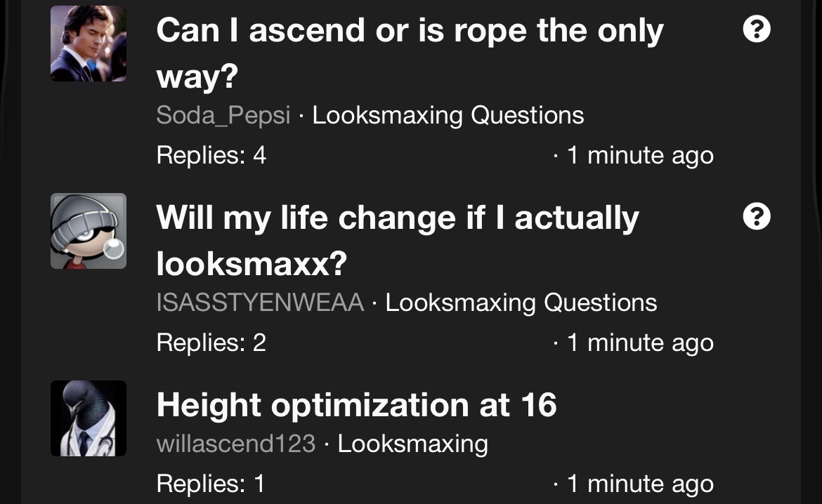Viewport: 822px width, 504px height.
Task: View the willascend123 username profile
Action: pos(235,444)
